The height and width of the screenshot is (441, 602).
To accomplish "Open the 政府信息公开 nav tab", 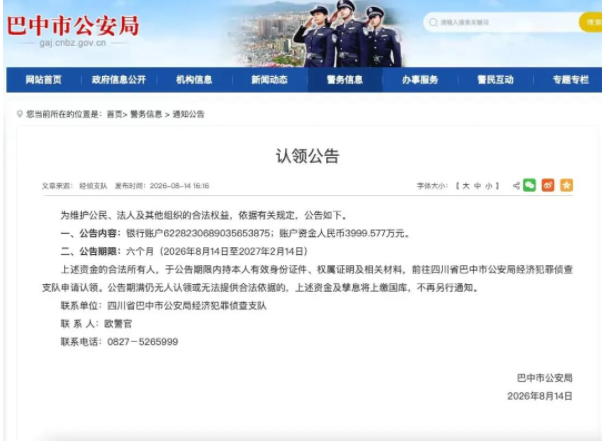I will click(x=119, y=80).
